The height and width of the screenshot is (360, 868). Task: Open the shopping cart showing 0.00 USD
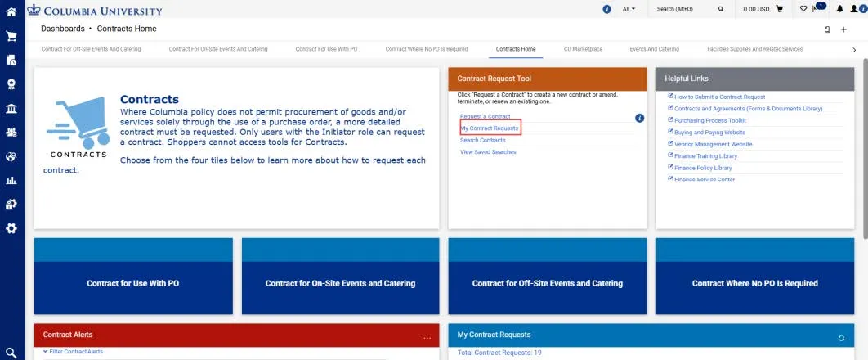[780, 9]
